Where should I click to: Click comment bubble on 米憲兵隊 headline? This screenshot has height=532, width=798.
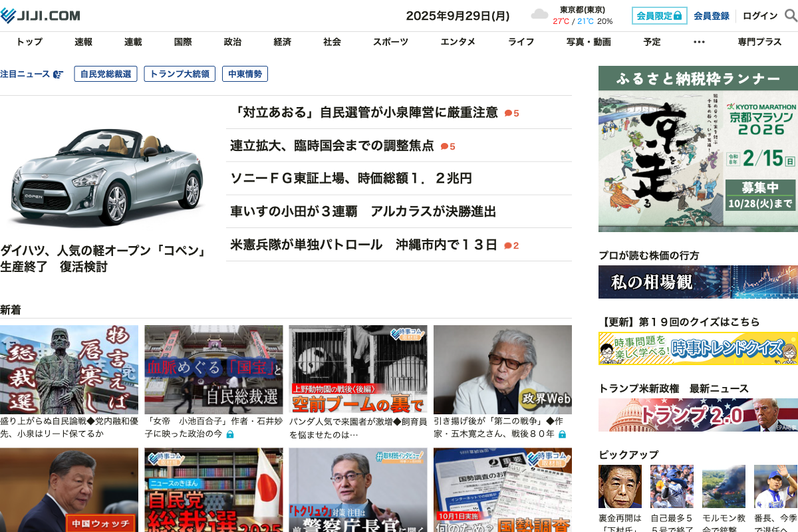pyautogui.click(x=508, y=245)
